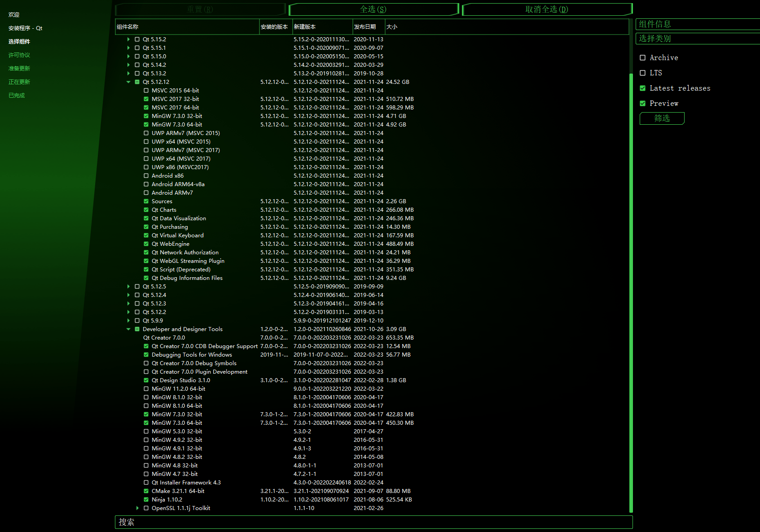
Task: Expand the Qt 5.14.2 tree node
Action: click(128, 65)
